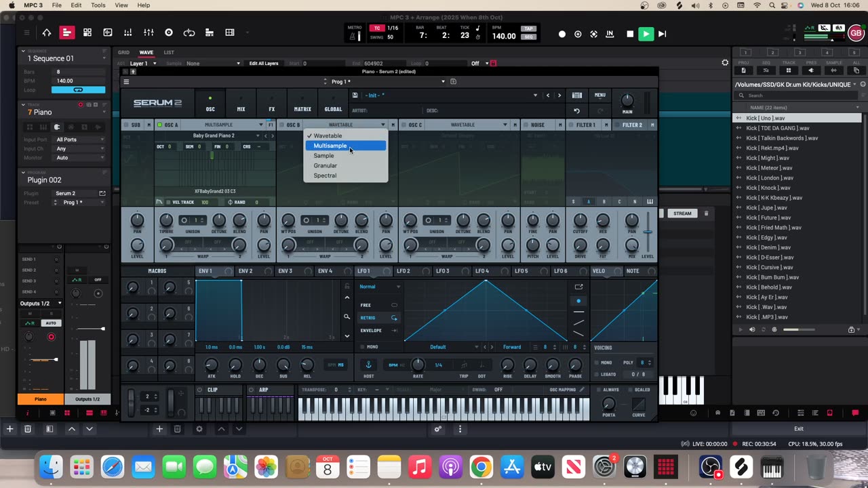Switch to the Serum MATRIX tab

click(x=302, y=104)
